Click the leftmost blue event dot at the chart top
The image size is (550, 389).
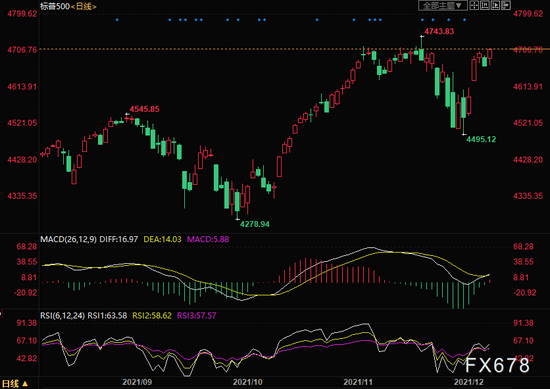pyautogui.click(x=117, y=20)
